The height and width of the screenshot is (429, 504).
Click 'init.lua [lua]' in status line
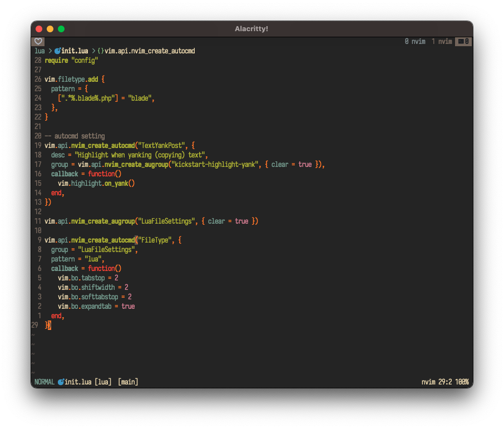pyautogui.click(x=88, y=382)
